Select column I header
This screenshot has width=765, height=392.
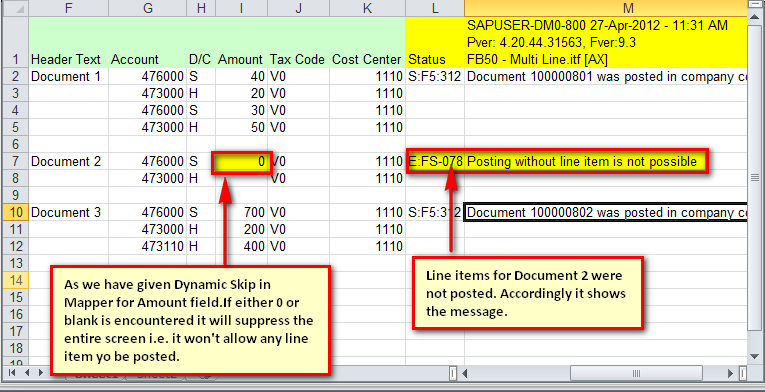(x=241, y=8)
